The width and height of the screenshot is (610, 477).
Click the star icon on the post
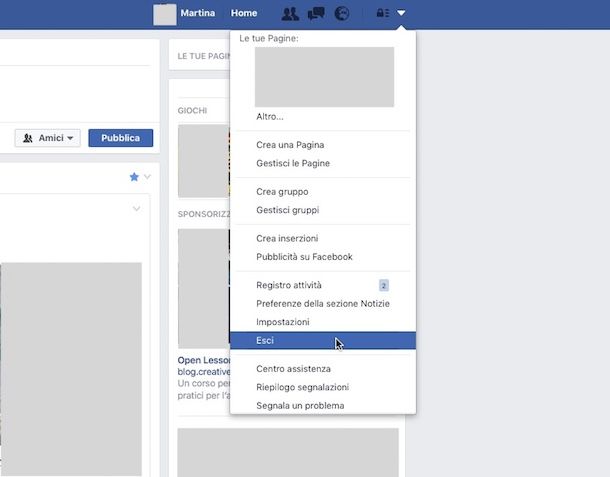tap(134, 177)
